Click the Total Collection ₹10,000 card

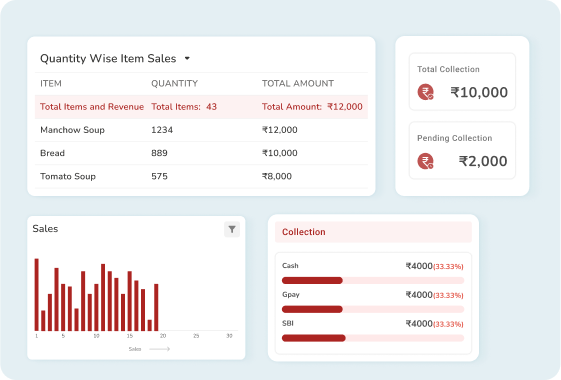462,82
